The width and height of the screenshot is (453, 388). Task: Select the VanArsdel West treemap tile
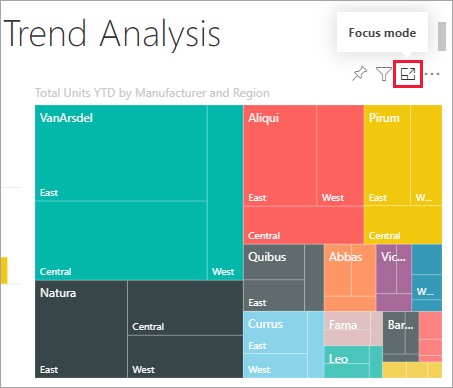click(x=225, y=192)
